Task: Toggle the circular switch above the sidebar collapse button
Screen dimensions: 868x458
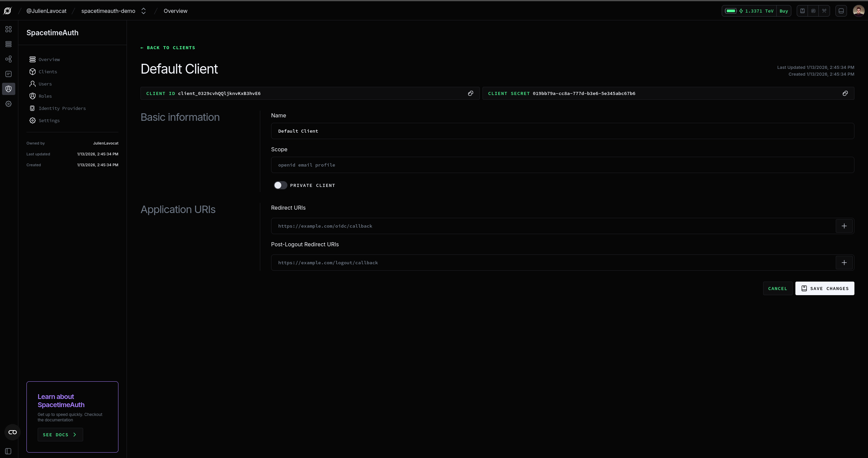Action: 12,432
